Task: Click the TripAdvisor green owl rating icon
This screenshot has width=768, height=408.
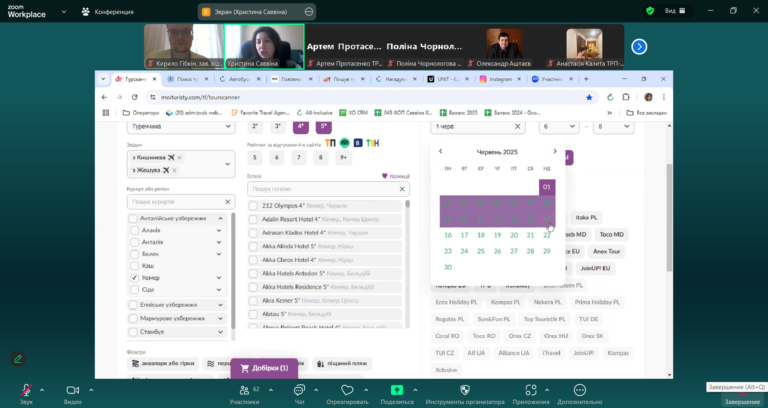Action: coord(345,143)
